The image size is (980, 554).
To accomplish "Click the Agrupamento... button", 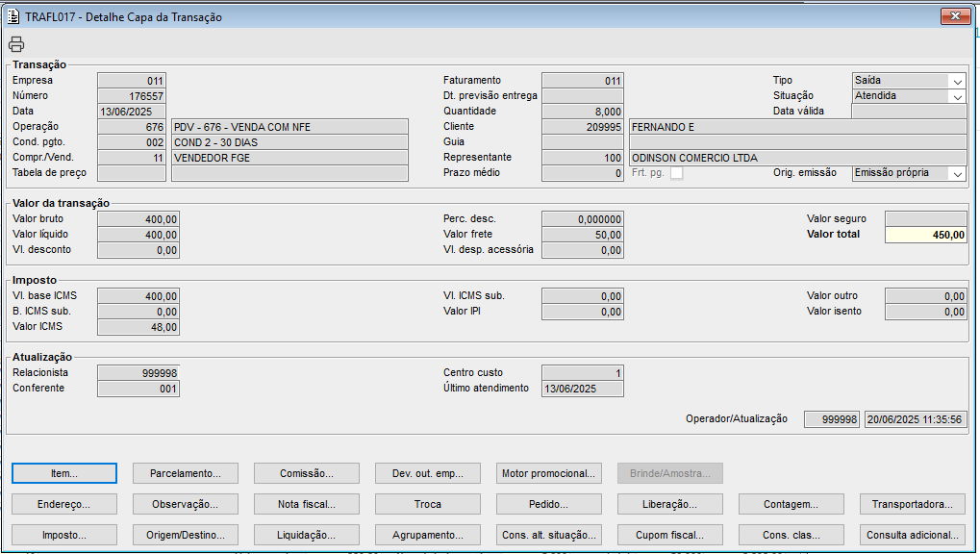I will point(428,535).
